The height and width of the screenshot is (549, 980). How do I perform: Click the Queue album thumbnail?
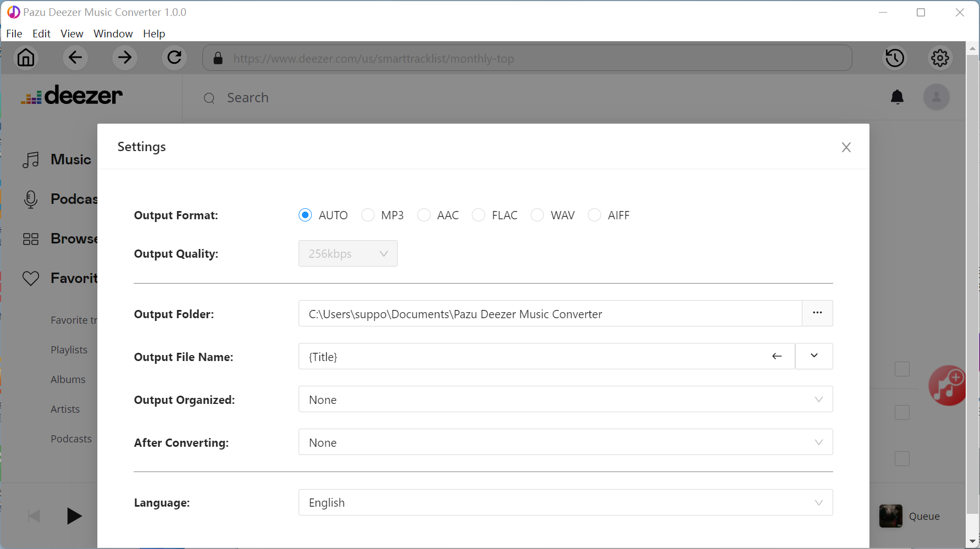[x=891, y=516]
